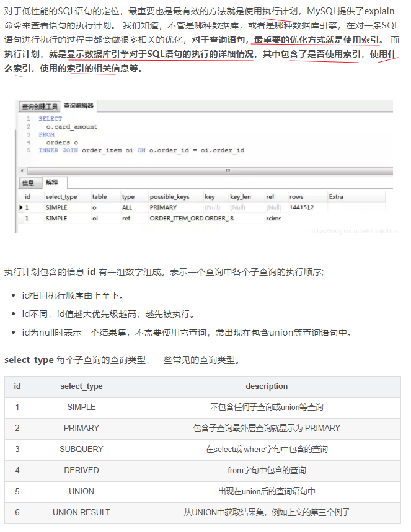The height and width of the screenshot is (532, 411).
Task: Switch to the 查询创建工具 tab
Action: tap(40, 107)
